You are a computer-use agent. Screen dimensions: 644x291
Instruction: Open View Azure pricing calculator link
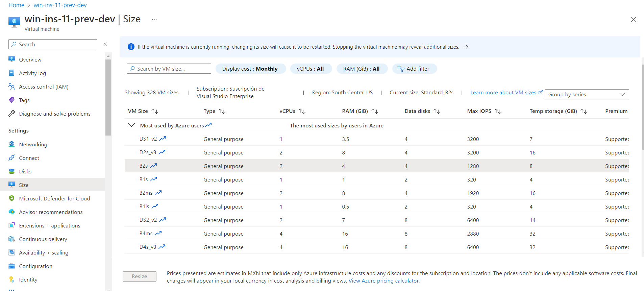(384, 281)
